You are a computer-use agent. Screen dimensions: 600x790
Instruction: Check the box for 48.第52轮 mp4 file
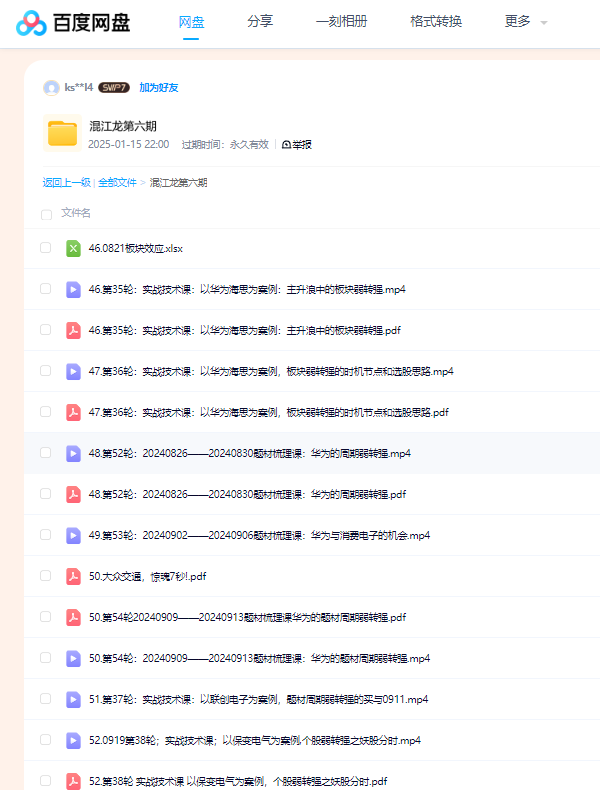[45, 452]
